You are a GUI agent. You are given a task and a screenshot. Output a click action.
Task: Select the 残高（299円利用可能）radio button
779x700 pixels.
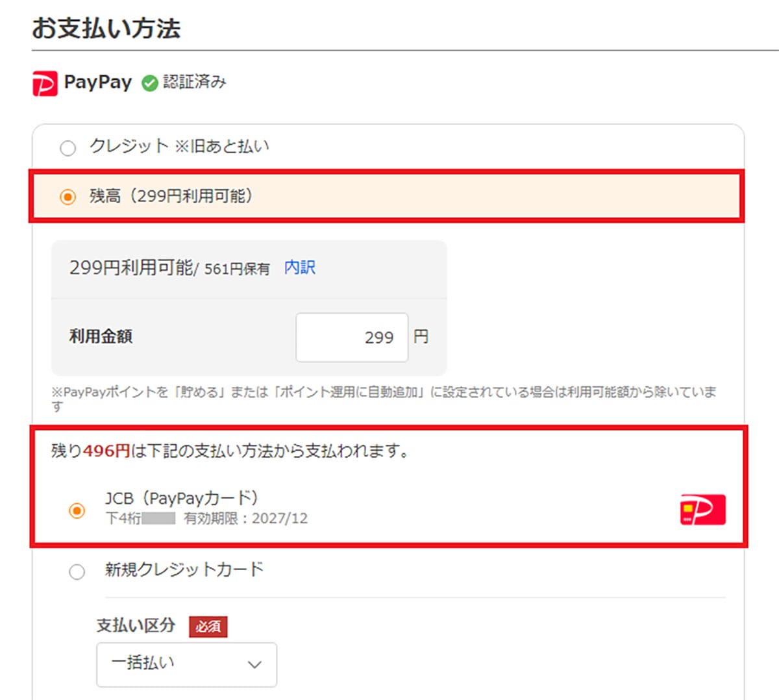click(68, 197)
